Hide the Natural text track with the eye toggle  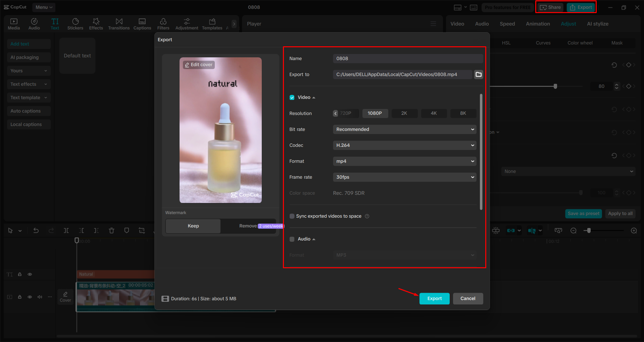coord(30,274)
